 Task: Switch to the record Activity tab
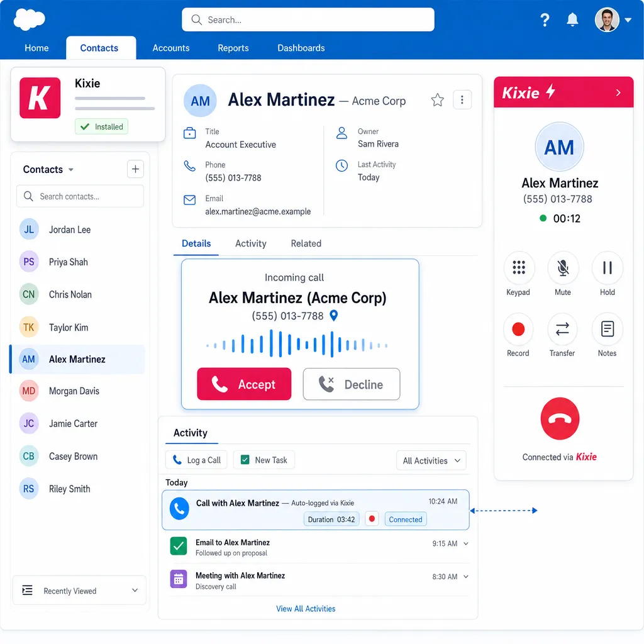click(250, 243)
